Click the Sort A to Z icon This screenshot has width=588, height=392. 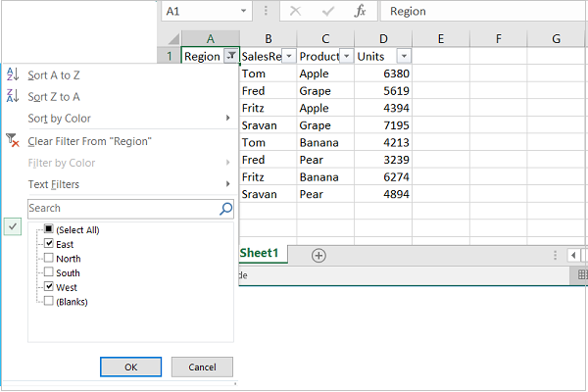13,74
